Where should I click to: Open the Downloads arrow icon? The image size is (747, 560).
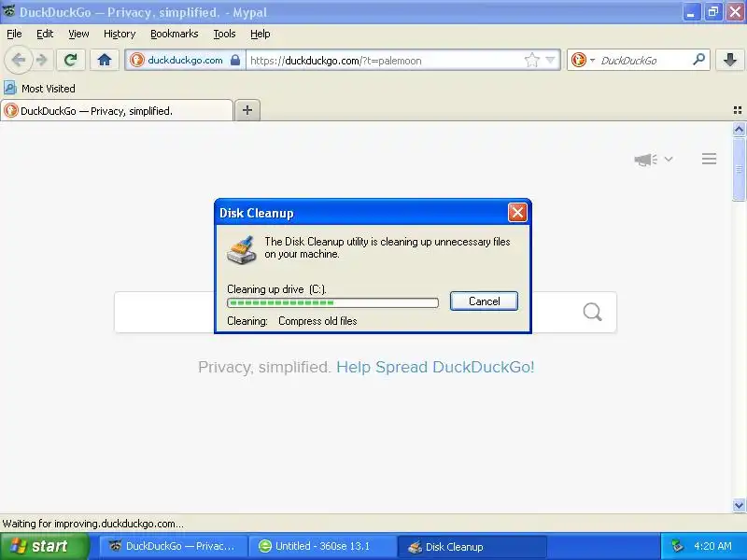click(730, 60)
